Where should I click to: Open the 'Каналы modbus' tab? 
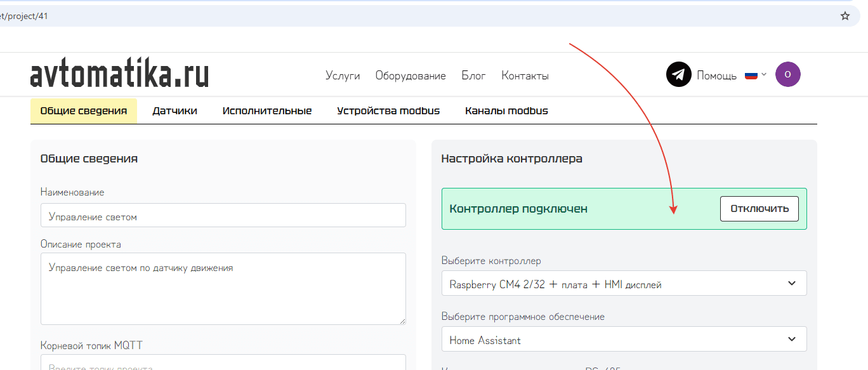[506, 111]
